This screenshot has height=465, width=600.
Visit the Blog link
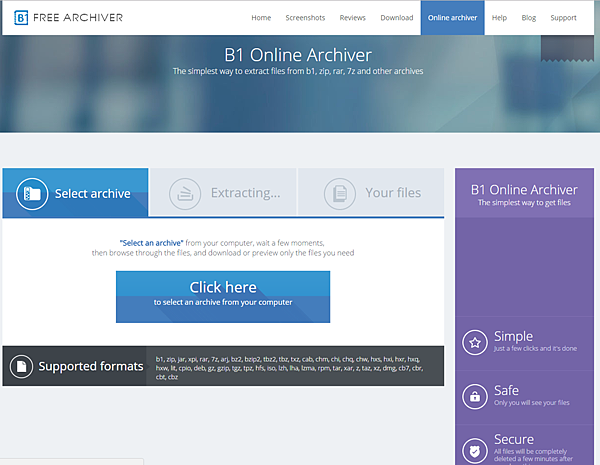(528, 18)
